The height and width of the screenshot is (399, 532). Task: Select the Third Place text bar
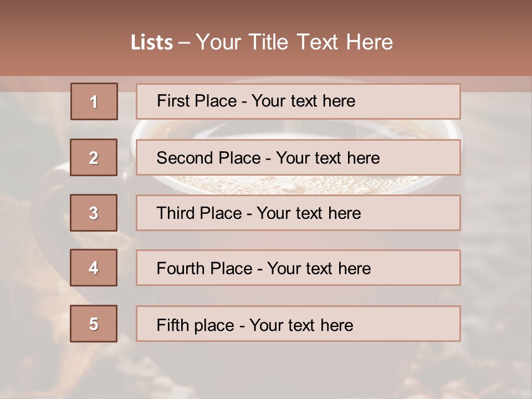click(x=298, y=213)
